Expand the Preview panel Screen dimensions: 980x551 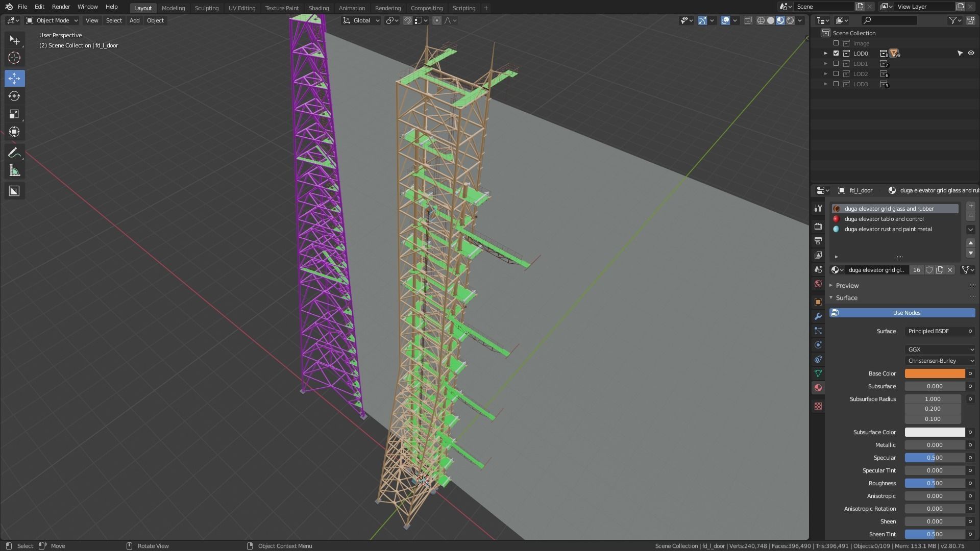click(847, 285)
